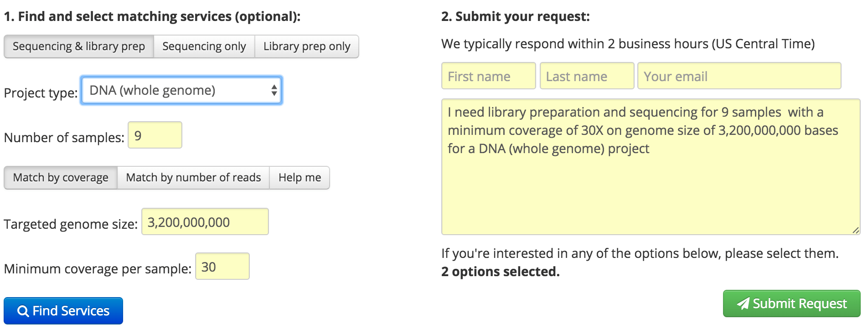
Task: Select DNA (whole genome) from the dropdown
Action: pos(181,90)
